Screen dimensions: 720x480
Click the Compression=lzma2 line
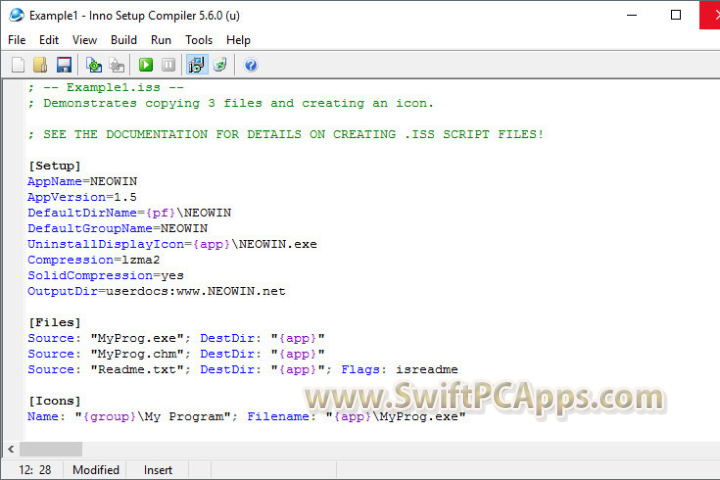(94, 260)
